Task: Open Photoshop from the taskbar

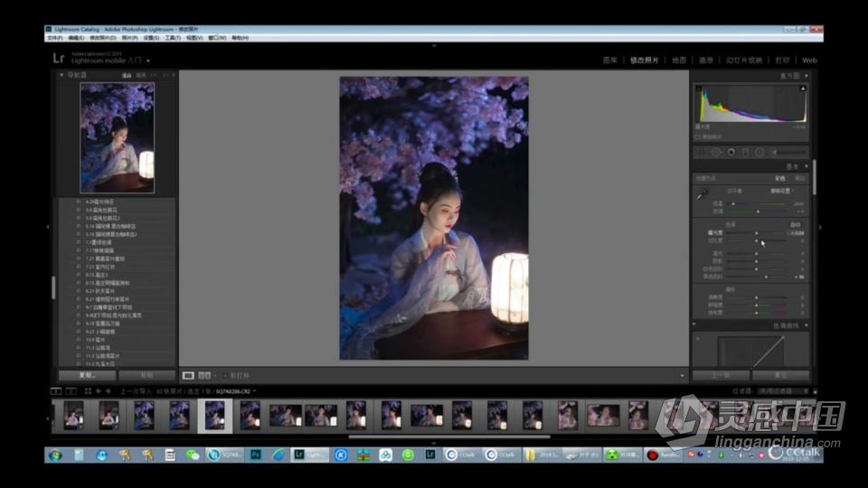Action: click(x=256, y=455)
